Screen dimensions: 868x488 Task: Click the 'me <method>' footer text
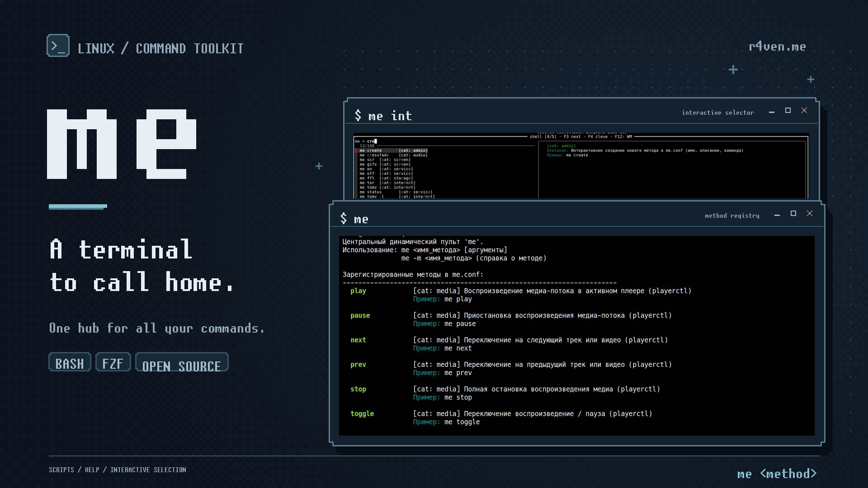click(x=777, y=474)
